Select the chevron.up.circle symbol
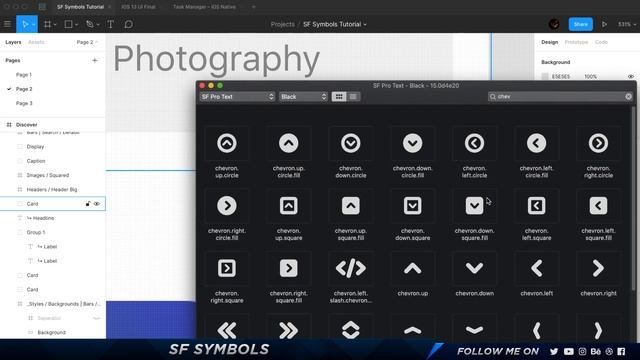This screenshot has height=360, width=640. point(227,143)
